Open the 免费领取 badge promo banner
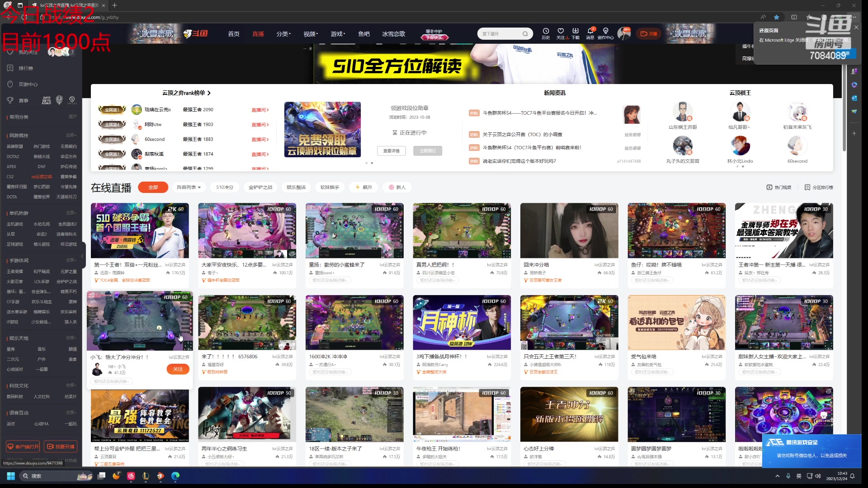The image size is (868, 488). coord(322,130)
